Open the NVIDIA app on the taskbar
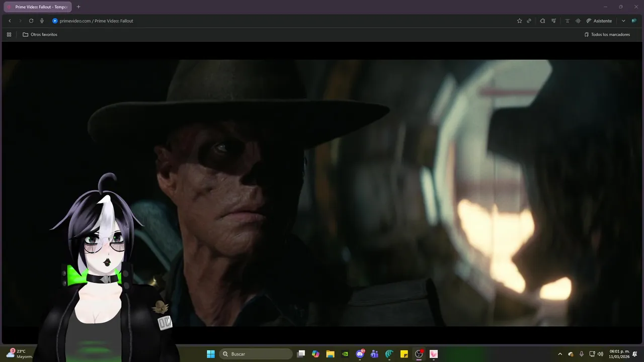Image resolution: width=644 pixels, height=362 pixels. (x=345, y=354)
